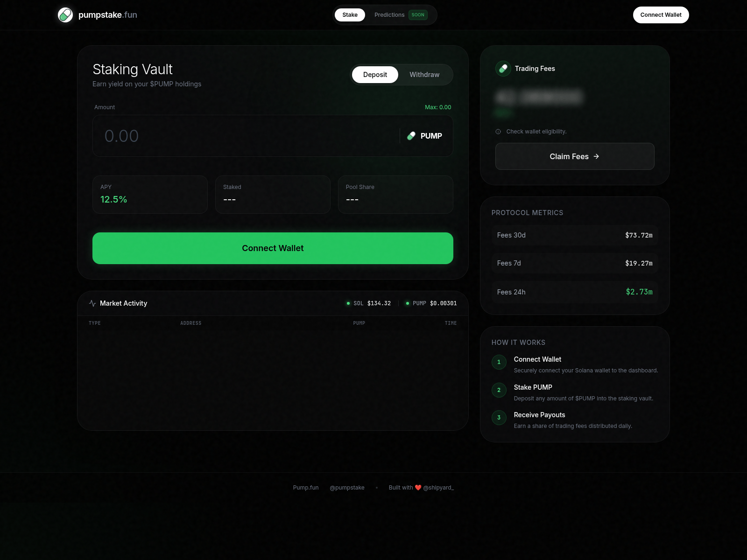Click the green Connect Wallet button
Viewport: 747px width, 560px height.
tap(273, 248)
